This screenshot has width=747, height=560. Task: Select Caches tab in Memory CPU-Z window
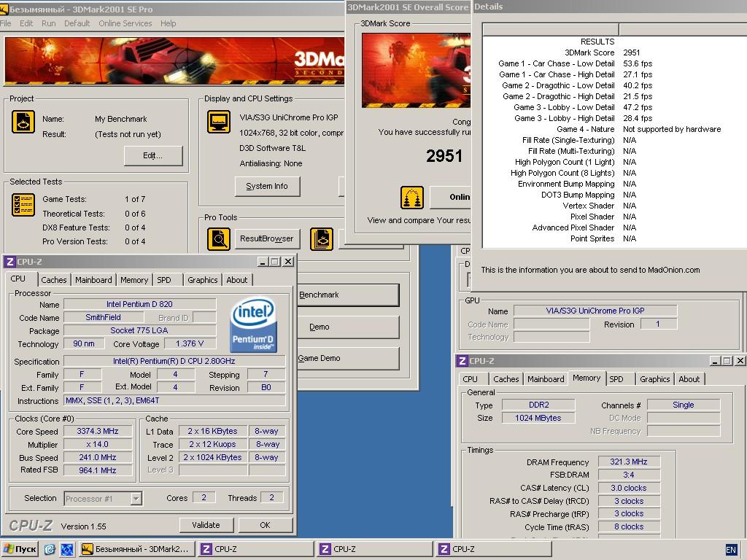coord(506,379)
